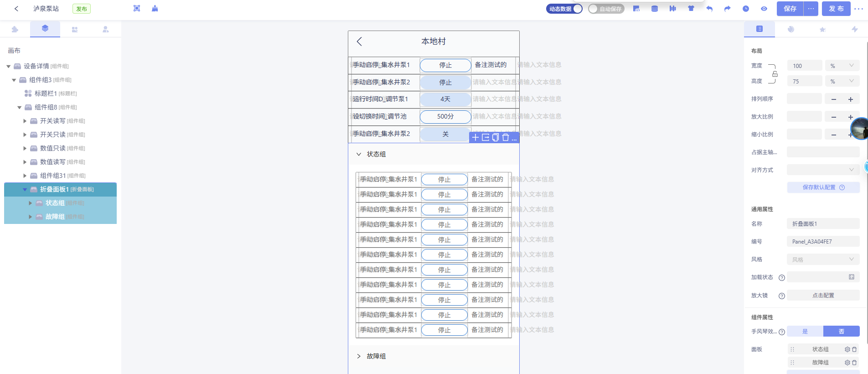
Task: Delete the 状态组 panel with trash icon
Action: click(x=854, y=349)
